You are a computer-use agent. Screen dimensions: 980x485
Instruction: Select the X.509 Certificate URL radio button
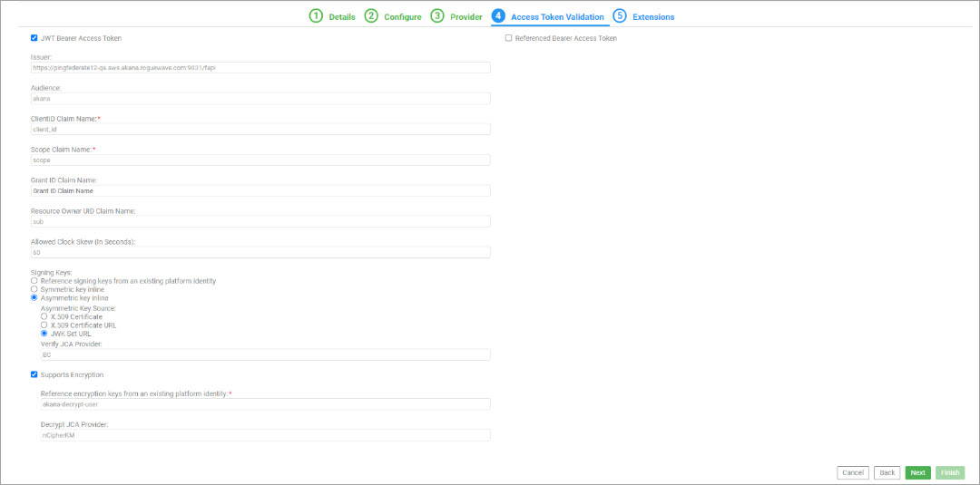[44, 325]
